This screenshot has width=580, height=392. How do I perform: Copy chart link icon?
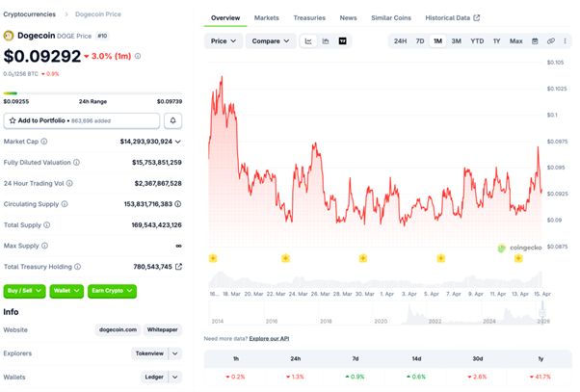551,41
